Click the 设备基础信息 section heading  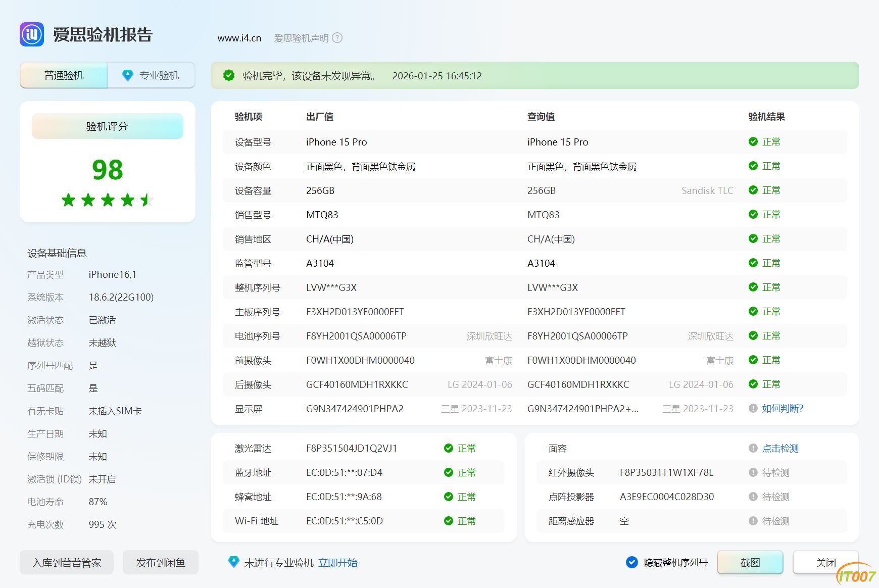tap(57, 253)
